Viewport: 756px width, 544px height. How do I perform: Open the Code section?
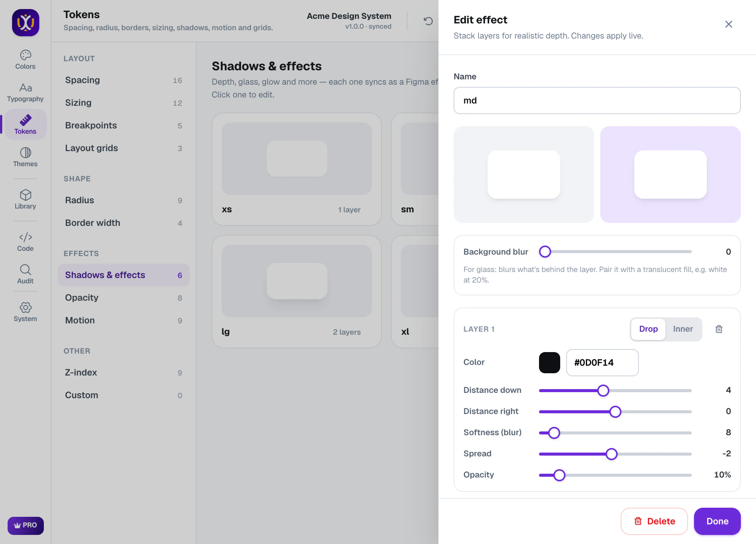coord(25,242)
